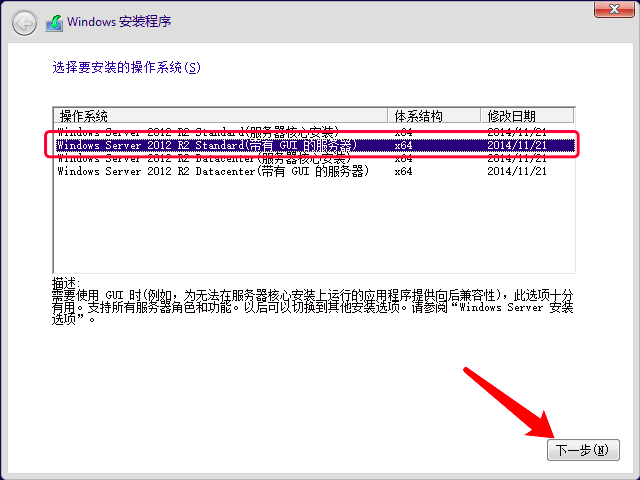Select Windows Server 2012 R2 Datacenter(服务器核心安装)
Screen dimensions: 640x480
tap(314, 158)
